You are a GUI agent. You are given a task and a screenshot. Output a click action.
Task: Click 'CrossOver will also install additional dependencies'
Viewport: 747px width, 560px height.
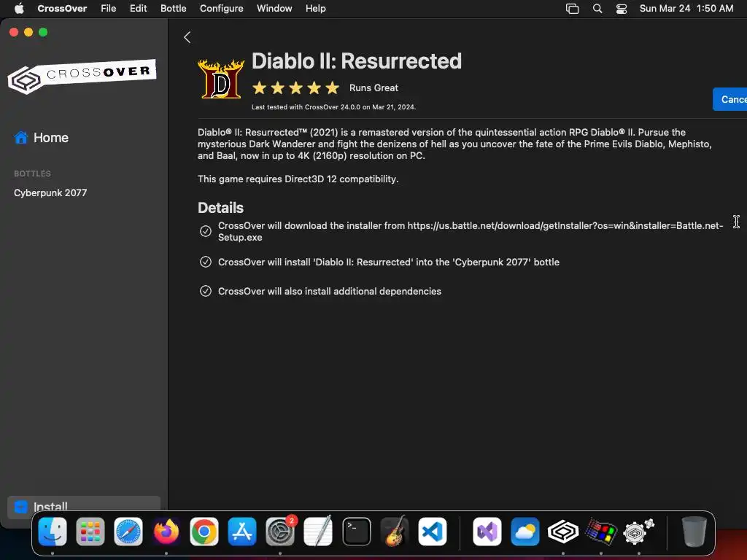click(x=330, y=292)
